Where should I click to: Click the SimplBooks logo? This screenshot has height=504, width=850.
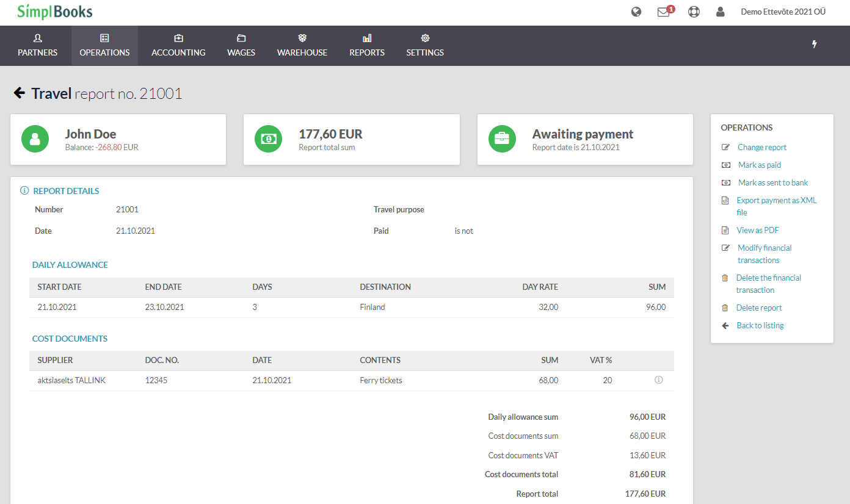tap(55, 12)
